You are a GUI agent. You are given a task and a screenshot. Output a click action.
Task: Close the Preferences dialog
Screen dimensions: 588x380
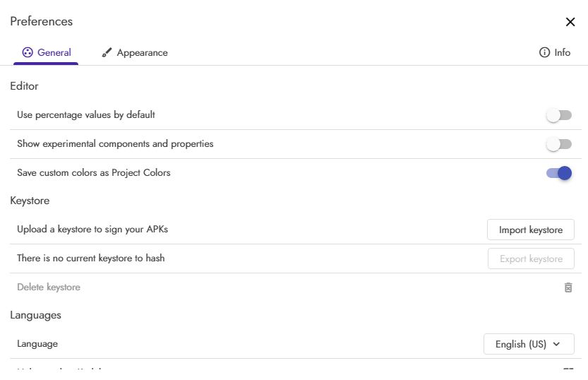click(x=570, y=22)
